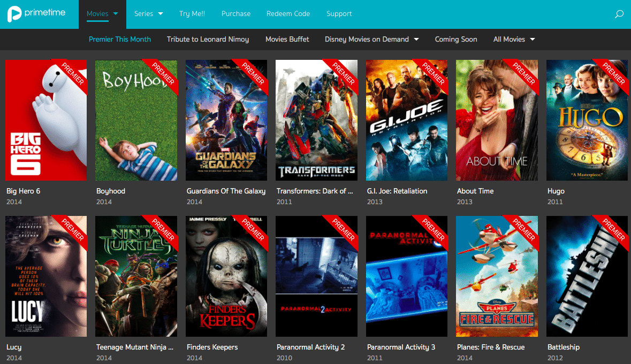Open the Redeem Code page
631x364 pixels.
[x=288, y=13]
